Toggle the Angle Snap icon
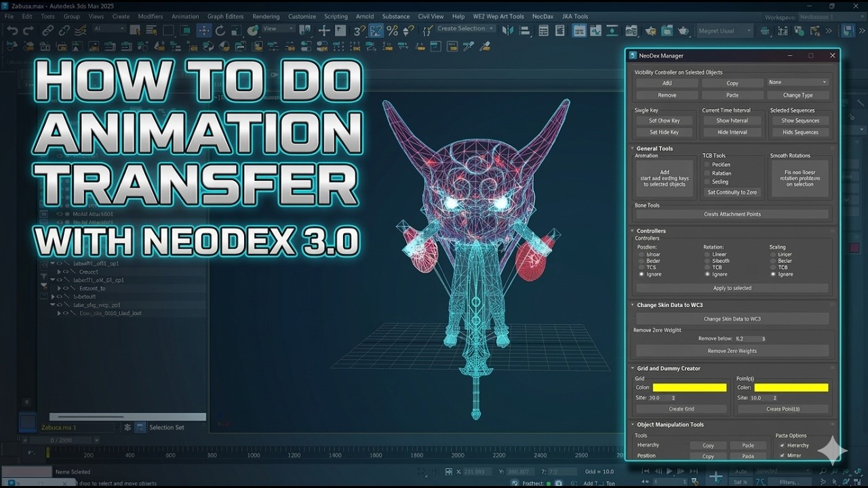Screen dimensions: 868x488 tap(376, 30)
